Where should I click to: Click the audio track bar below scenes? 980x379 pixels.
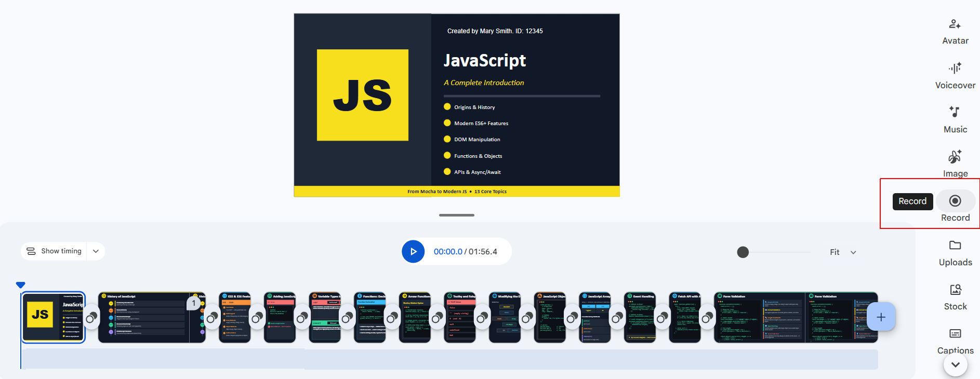pyautogui.click(x=449, y=359)
